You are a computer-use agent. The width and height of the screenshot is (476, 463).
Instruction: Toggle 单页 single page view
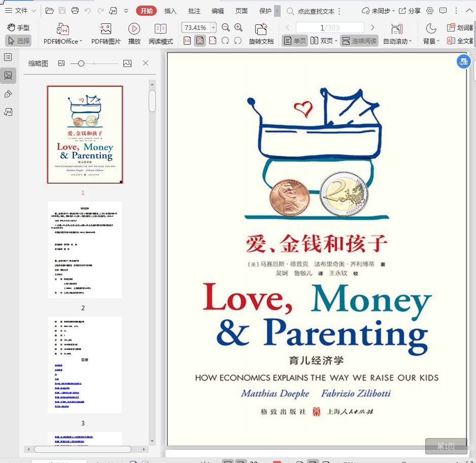295,41
